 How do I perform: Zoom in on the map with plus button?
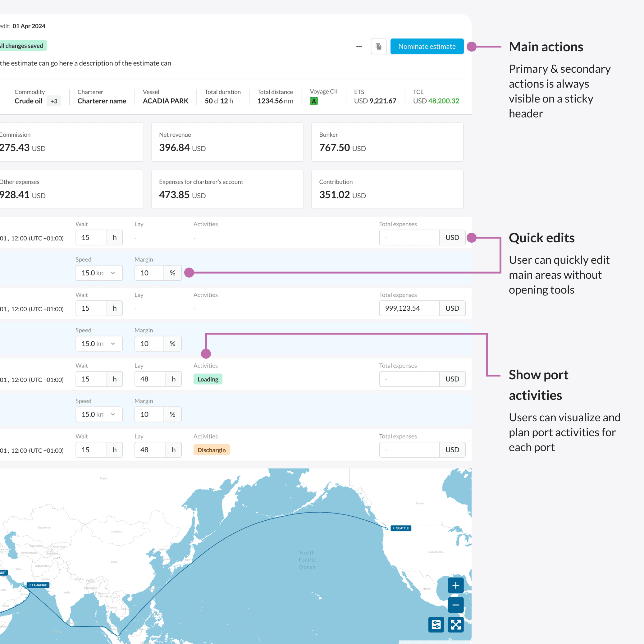click(456, 585)
